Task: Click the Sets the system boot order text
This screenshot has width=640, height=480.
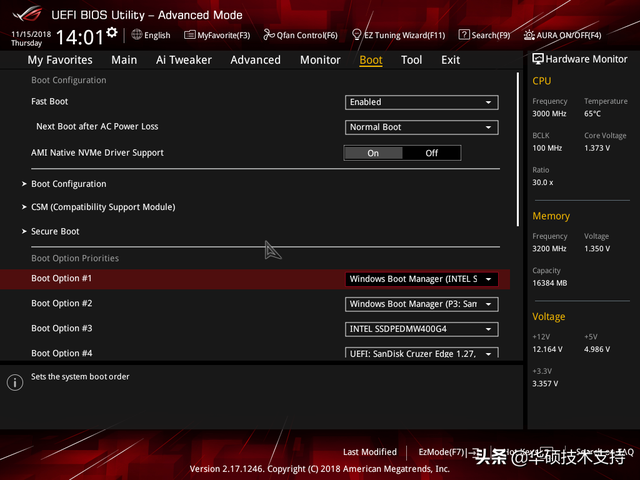Action: click(80, 377)
